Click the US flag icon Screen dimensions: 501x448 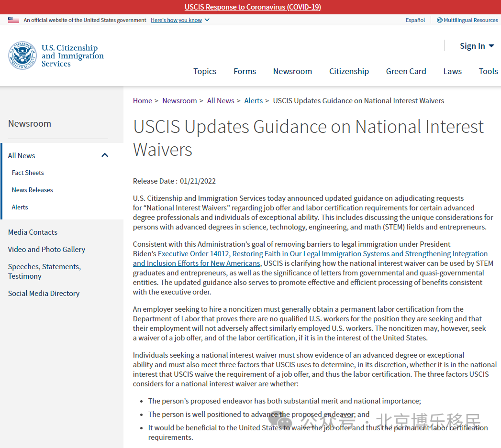click(13, 20)
